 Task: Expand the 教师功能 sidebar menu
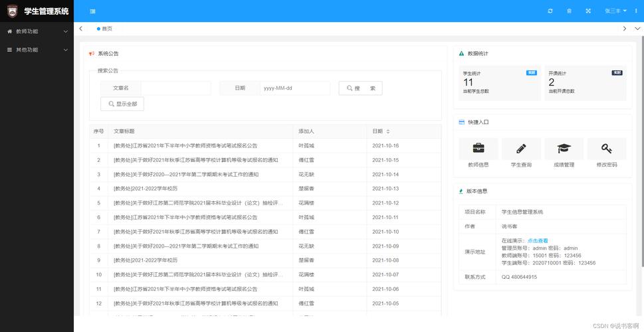tap(37, 31)
